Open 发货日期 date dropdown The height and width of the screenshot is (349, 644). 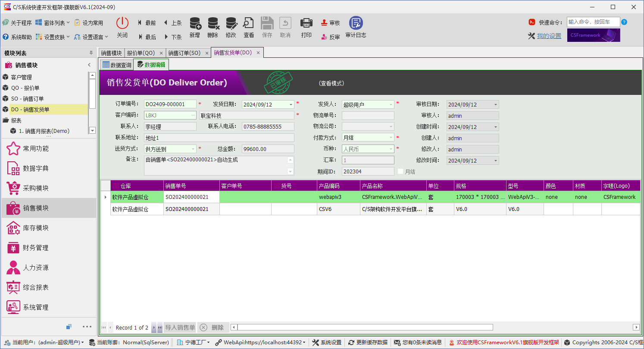291,104
